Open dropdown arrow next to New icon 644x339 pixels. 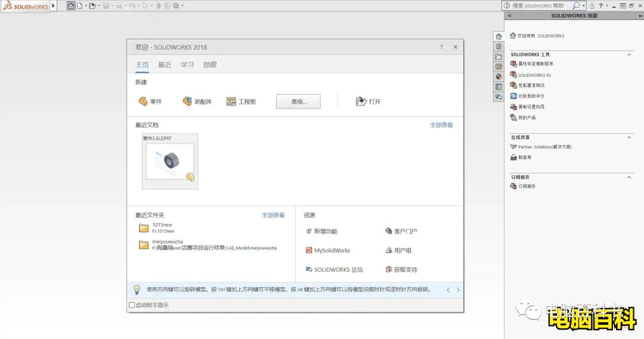pos(85,6)
